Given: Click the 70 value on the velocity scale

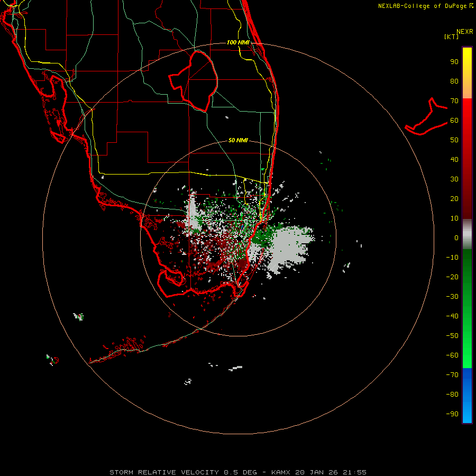Looking at the screenshot, I should 454,101.
